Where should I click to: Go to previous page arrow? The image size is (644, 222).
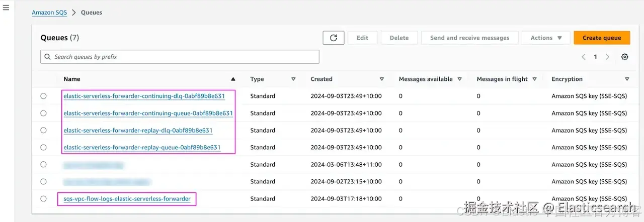coord(584,57)
